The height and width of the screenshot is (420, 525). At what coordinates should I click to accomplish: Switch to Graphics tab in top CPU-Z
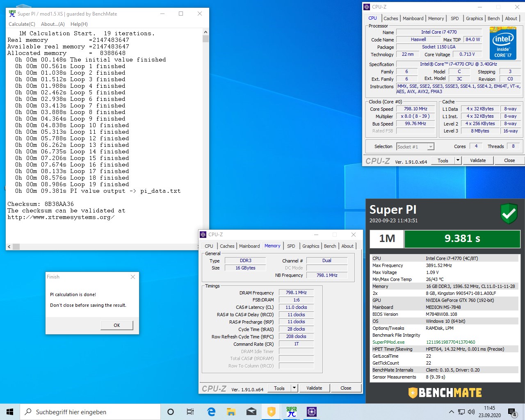(x=475, y=18)
